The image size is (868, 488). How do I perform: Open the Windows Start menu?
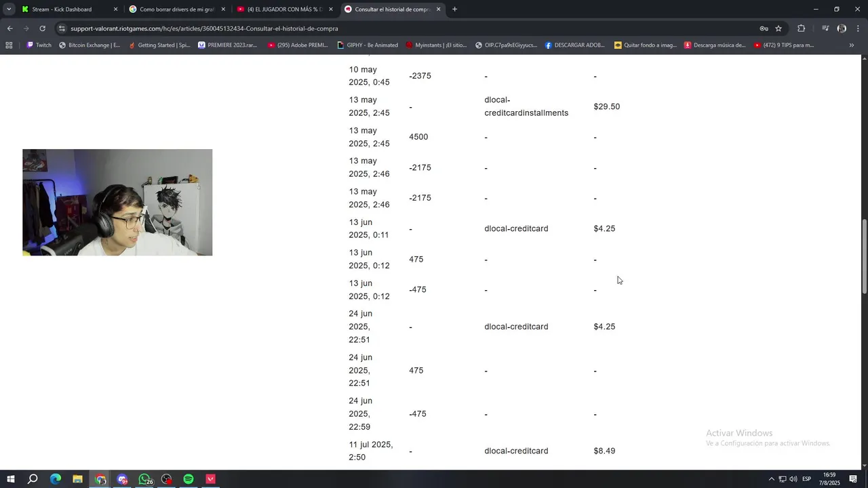[10, 479]
